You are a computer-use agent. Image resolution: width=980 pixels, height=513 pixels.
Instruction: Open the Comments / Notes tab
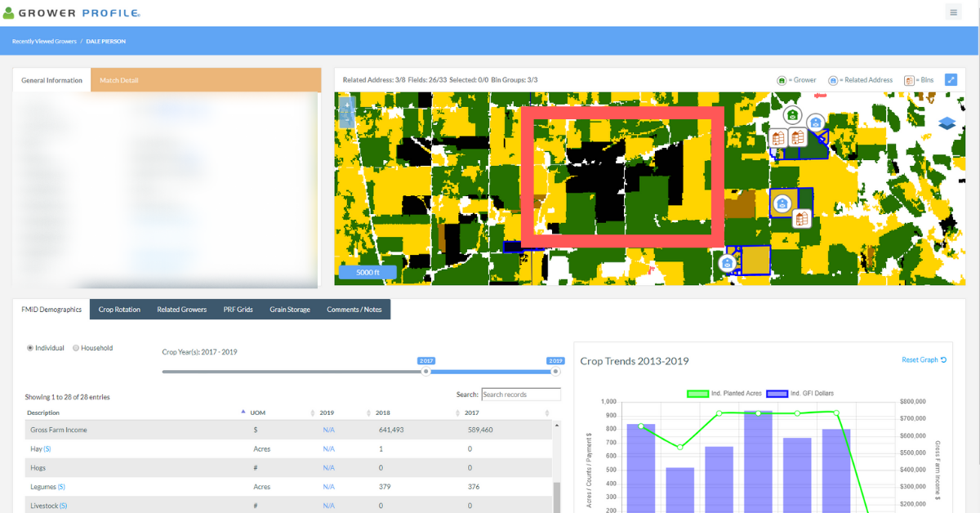(x=354, y=310)
